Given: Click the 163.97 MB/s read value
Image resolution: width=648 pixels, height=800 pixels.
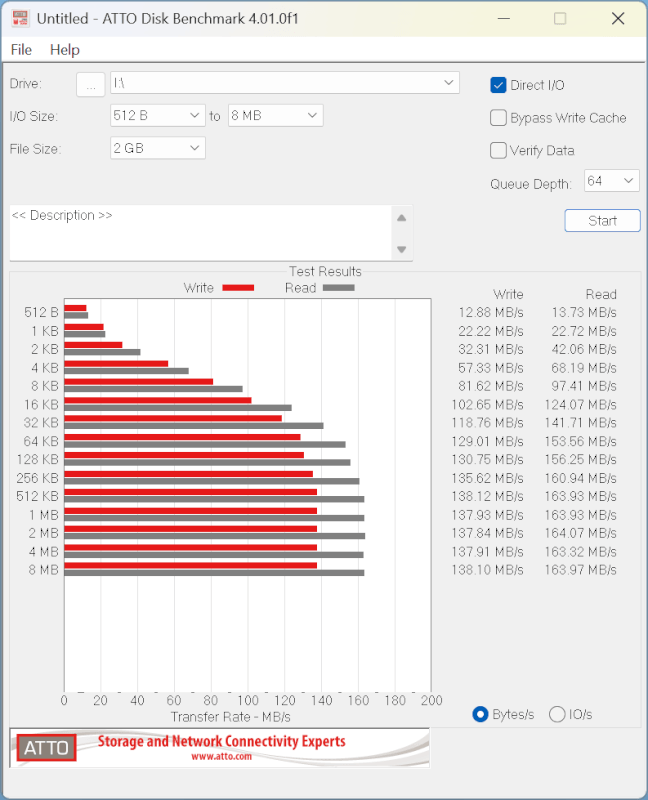Looking at the screenshot, I should point(581,570).
